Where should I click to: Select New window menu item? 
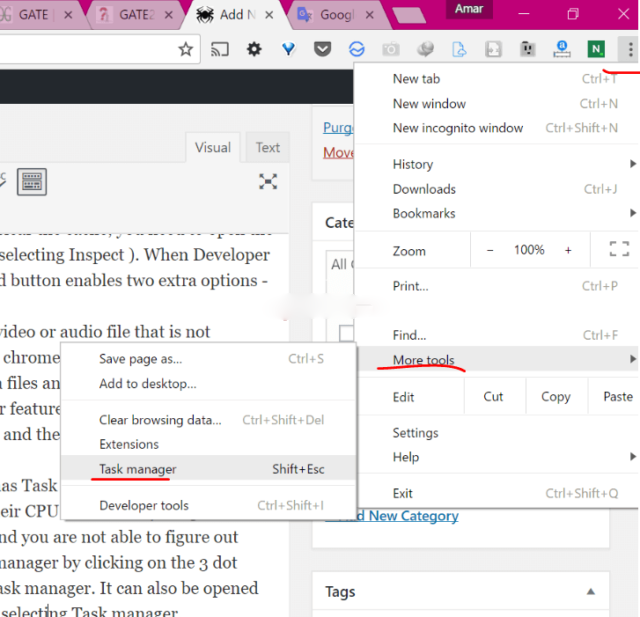pos(496,104)
